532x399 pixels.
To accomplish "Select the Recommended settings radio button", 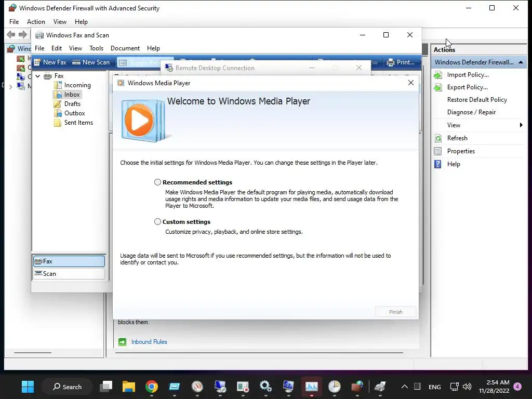I will (157, 182).
